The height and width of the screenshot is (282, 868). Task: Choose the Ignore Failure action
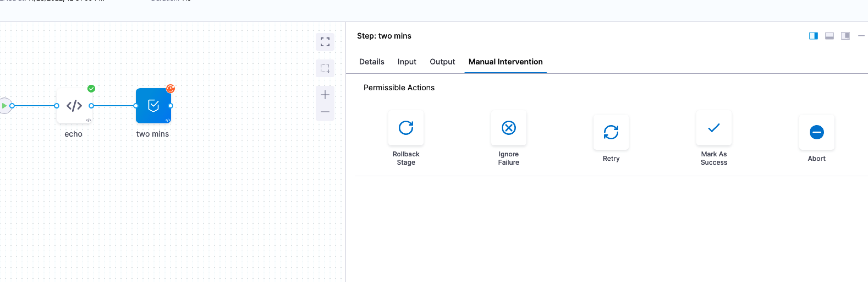[x=509, y=128]
